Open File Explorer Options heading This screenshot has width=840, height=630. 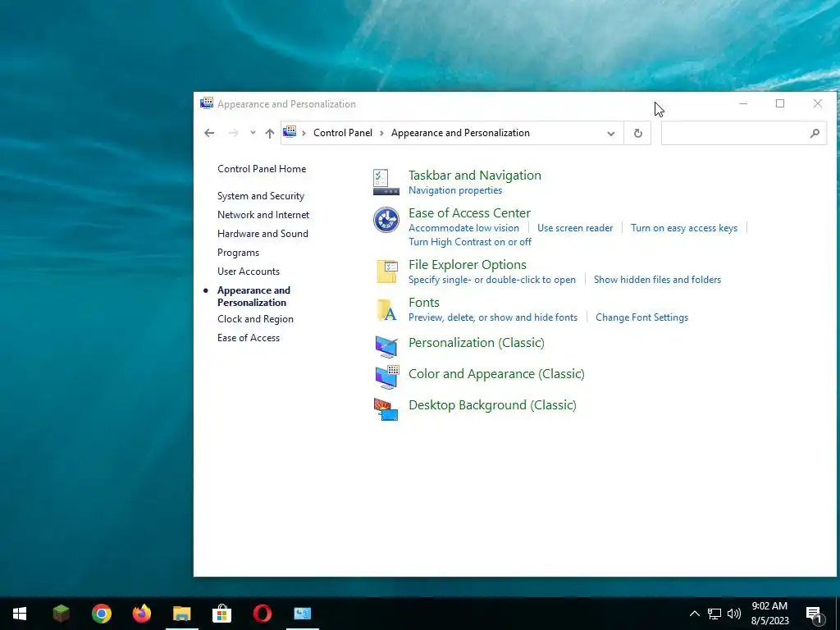468,265
